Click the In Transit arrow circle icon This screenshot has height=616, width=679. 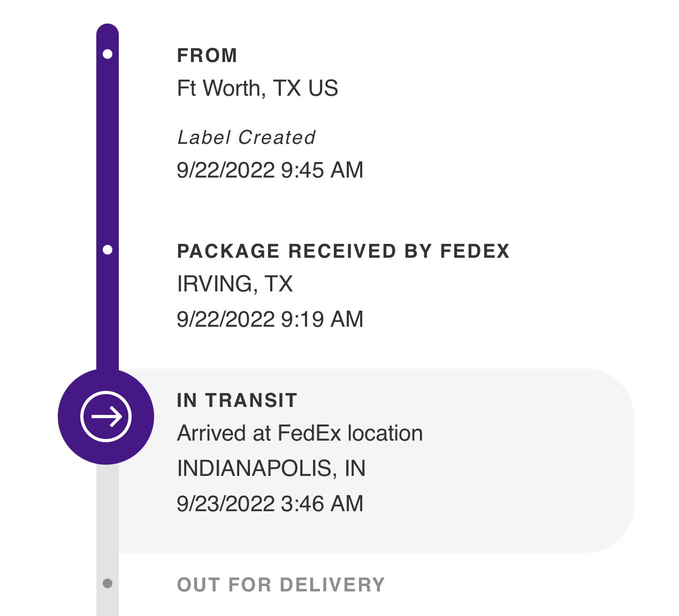pos(106,417)
